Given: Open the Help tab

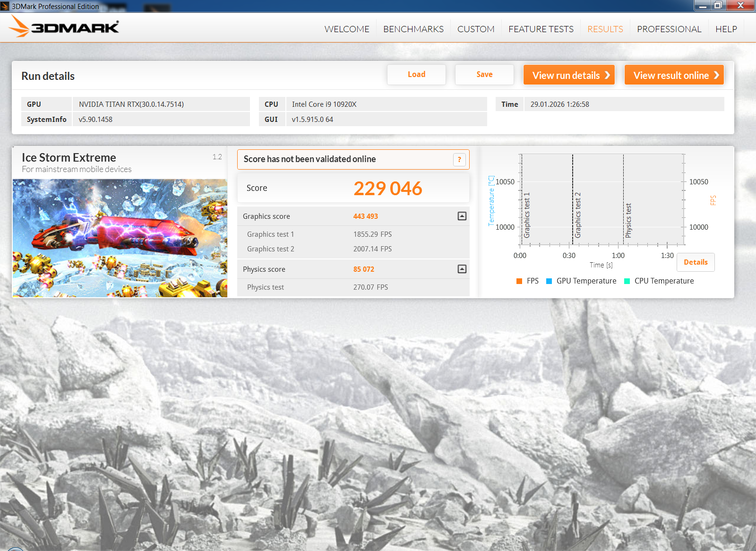Looking at the screenshot, I should [726, 29].
